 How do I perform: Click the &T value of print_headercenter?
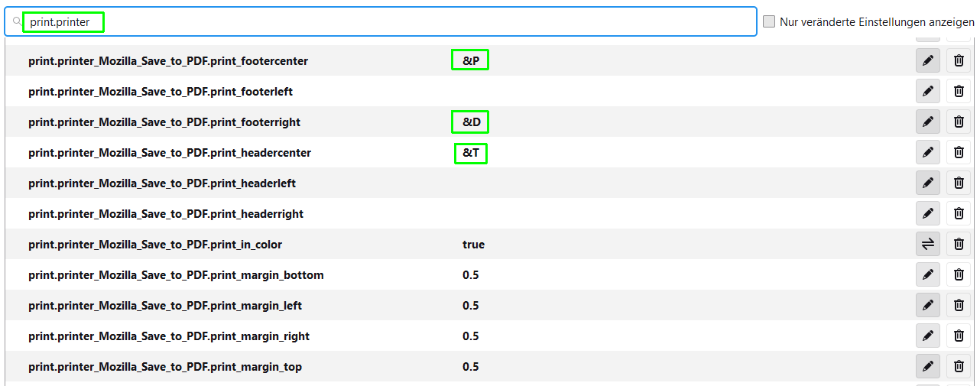point(471,153)
